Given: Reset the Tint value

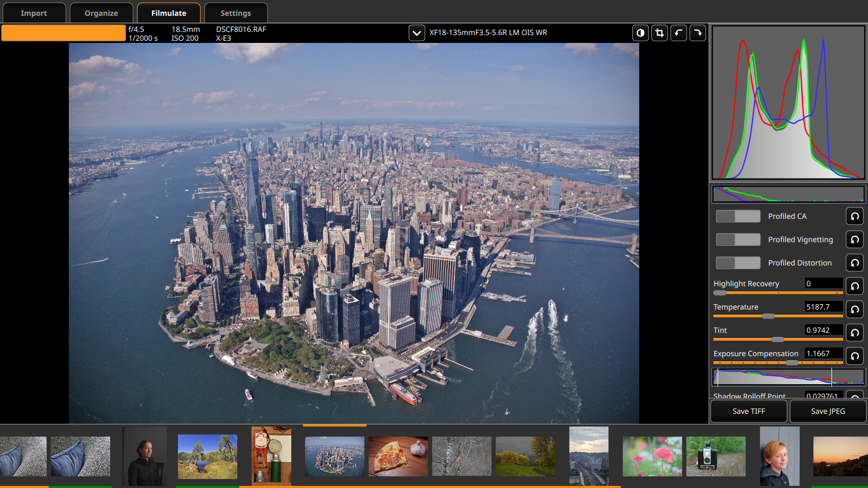Looking at the screenshot, I should tap(854, 333).
